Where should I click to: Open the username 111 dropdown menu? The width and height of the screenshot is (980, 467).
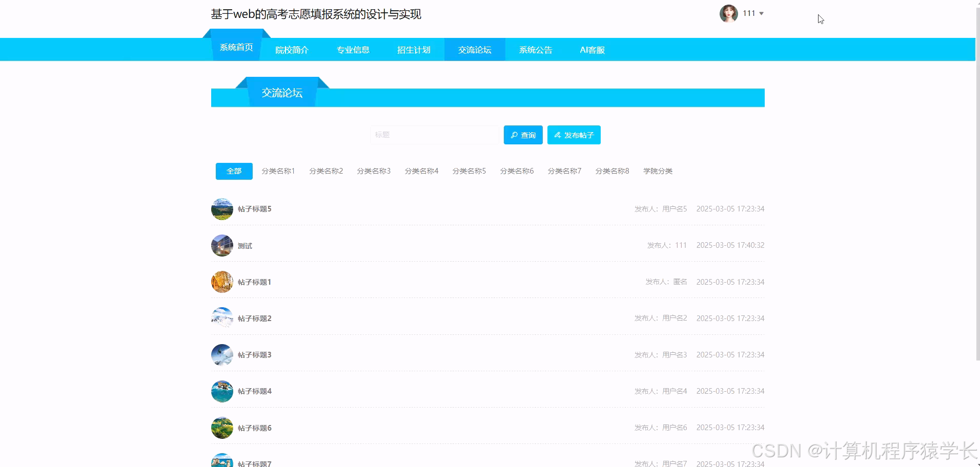point(752,13)
